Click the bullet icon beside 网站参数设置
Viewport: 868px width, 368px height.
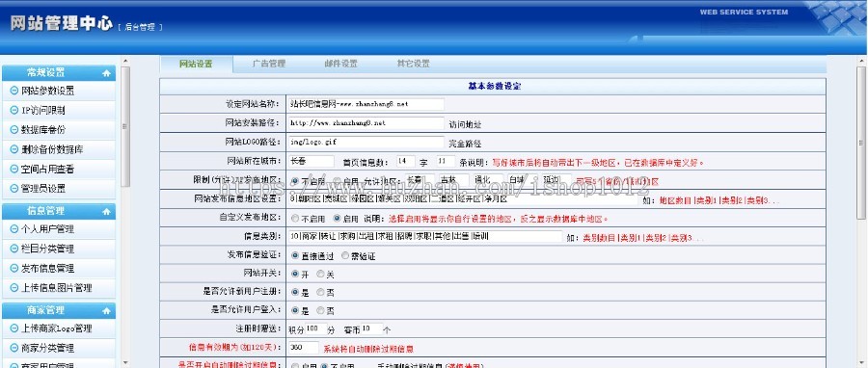click(14, 91)
